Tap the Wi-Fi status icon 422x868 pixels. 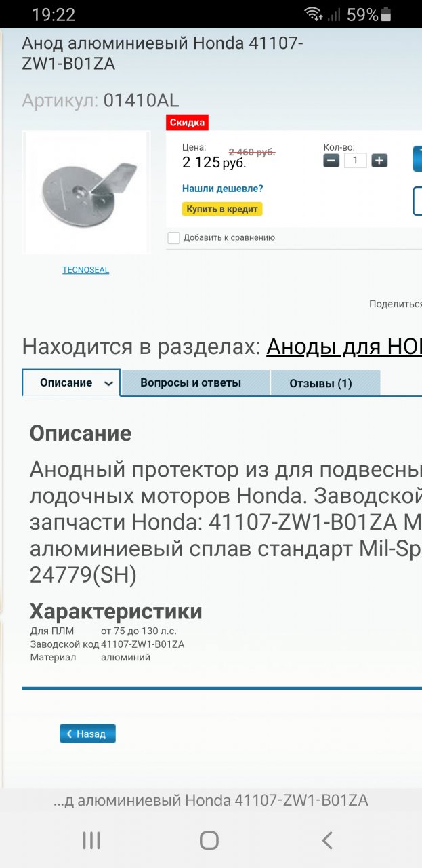point(313,14)
